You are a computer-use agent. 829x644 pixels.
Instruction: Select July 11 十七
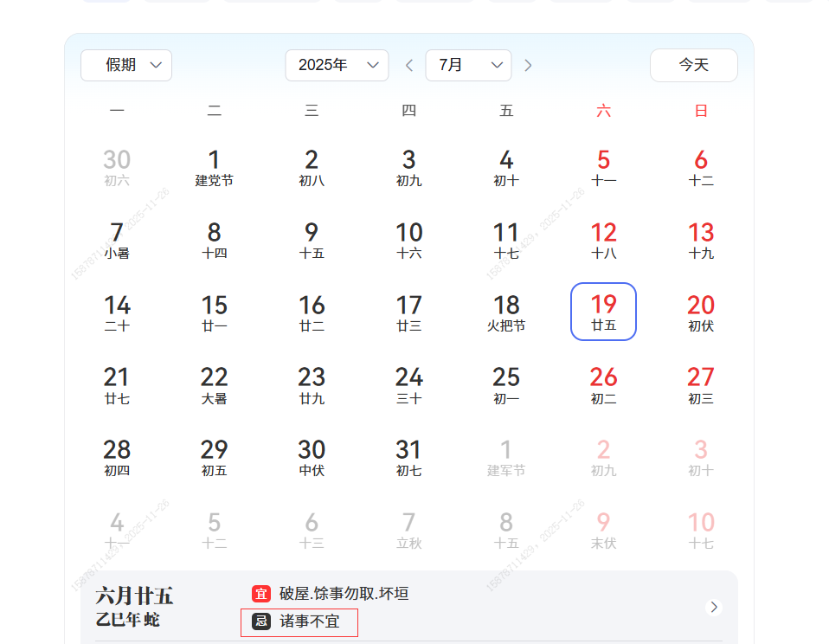point(506,240)
